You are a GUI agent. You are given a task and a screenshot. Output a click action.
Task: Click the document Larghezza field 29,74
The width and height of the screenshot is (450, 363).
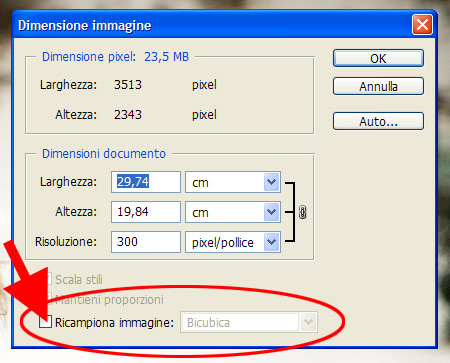146,182
